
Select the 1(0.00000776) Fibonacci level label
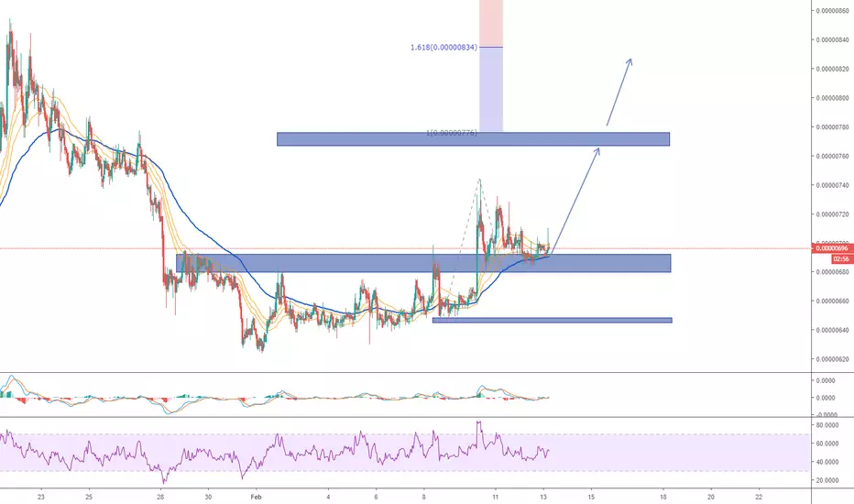tap(452, 132)
